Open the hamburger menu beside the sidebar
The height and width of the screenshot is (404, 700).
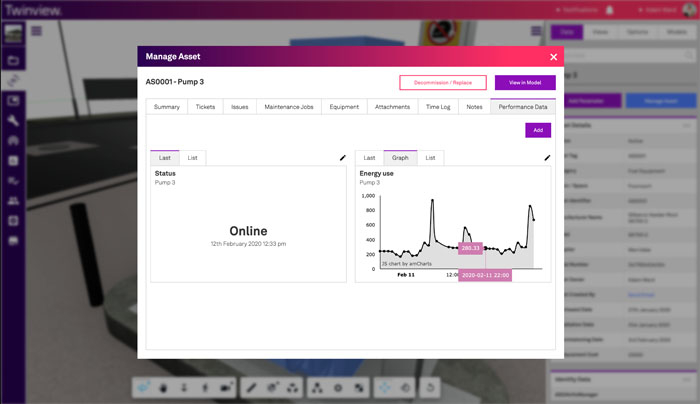tap(36, 31)
